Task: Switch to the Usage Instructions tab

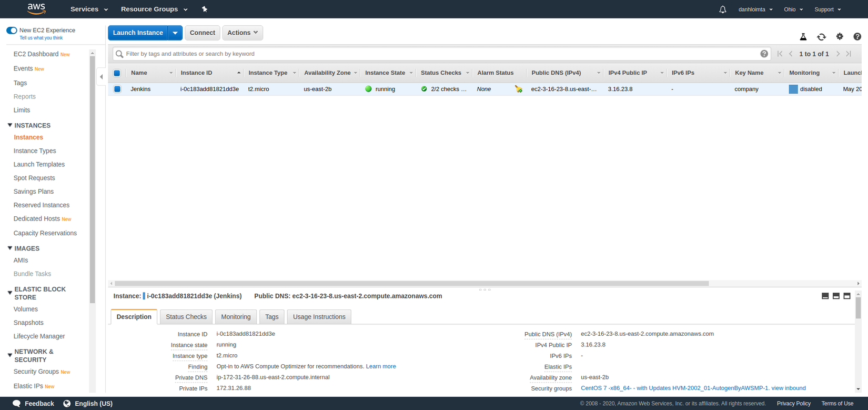Action: pos(319,317)
